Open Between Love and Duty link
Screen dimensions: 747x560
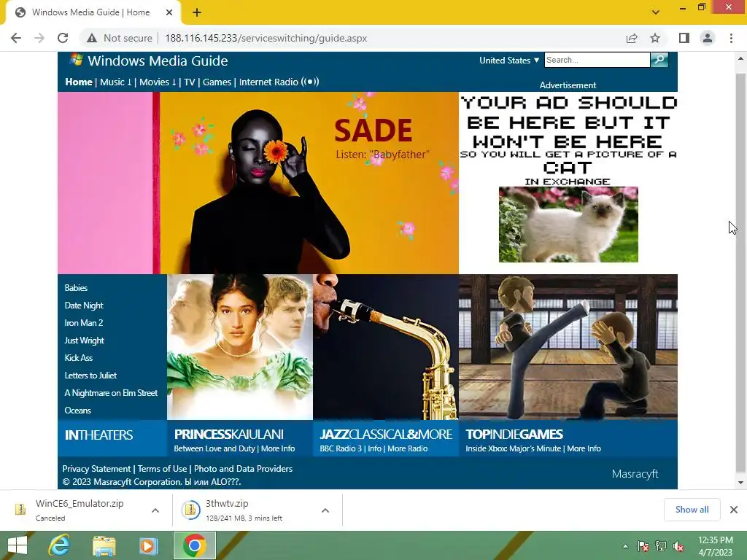[x=214, y=448]
